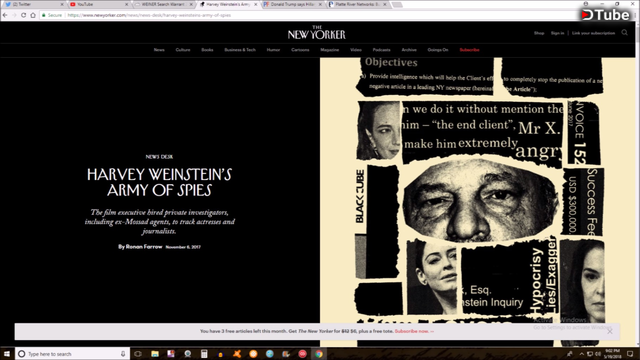
Task: Launch File Explorer from the taskbar
Action: [x=155, y=354]
